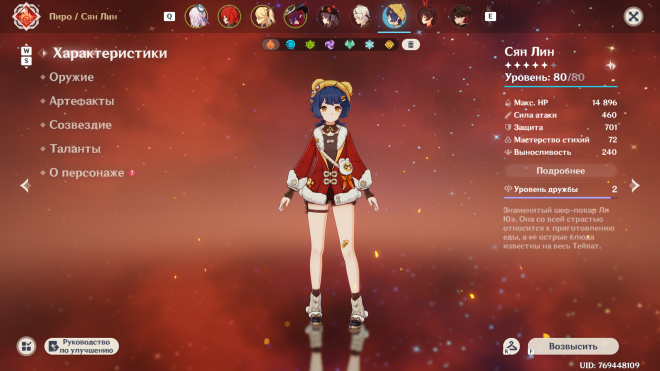Screen dimensions: 660x371
Task: Open the Таланты menu section
Action: pyautogui.click(x=75, y=149)
